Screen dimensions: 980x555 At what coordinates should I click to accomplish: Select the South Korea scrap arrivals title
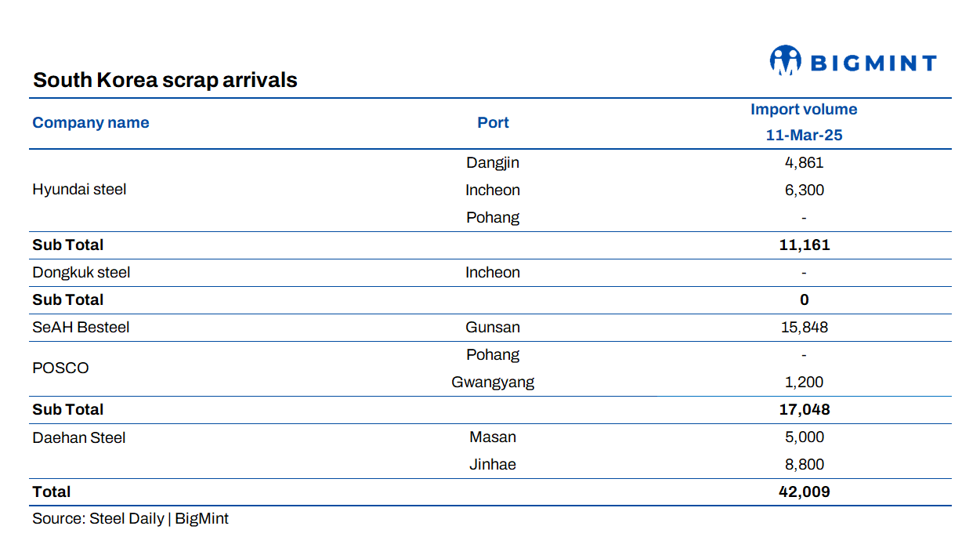click(x=165, y=80)
